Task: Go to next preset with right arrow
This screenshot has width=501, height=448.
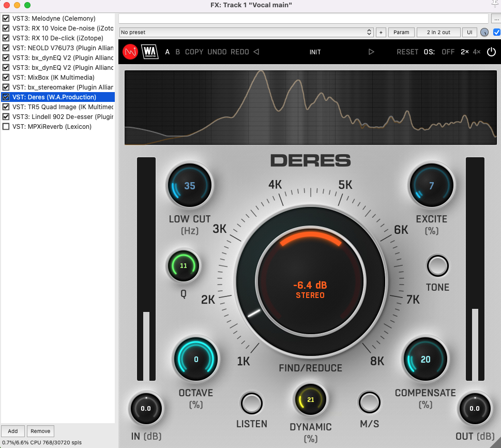Action: click(371, 52)
